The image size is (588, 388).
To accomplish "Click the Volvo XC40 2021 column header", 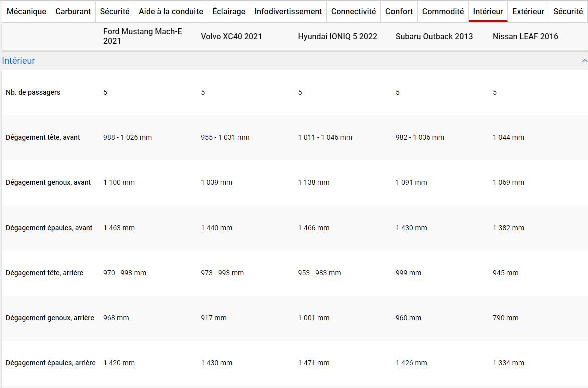I will pos(231,36).
